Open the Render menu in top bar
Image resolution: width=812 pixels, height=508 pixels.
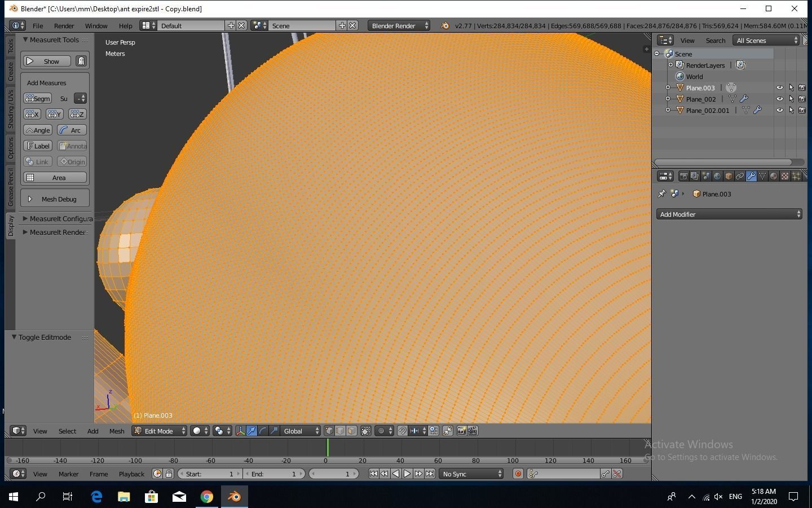[64, 26]
